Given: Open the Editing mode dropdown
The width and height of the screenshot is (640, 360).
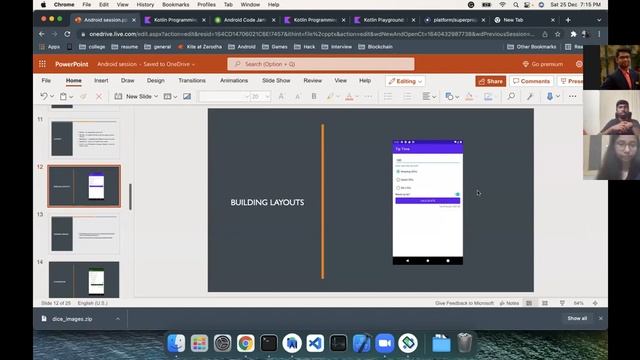Looking at the screenshot, I should pos(405,81).
